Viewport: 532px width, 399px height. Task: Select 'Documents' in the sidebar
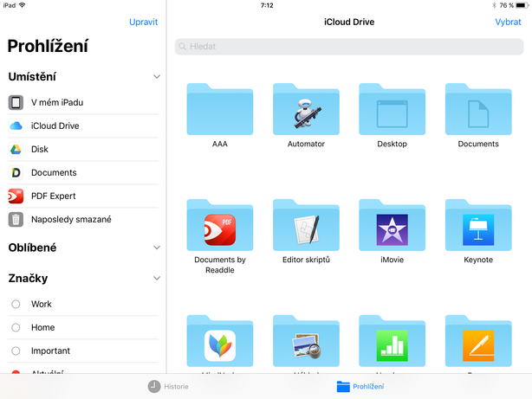click(x=83, y=172)
